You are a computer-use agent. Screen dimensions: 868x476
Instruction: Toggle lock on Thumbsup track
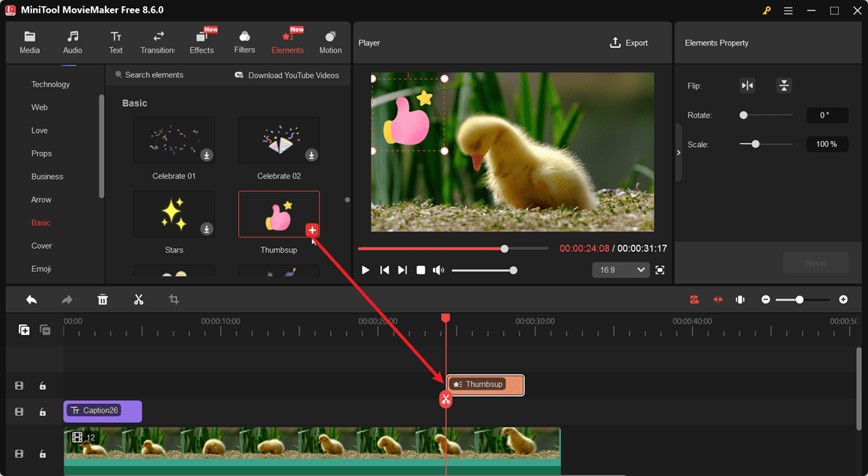[43, 386]
